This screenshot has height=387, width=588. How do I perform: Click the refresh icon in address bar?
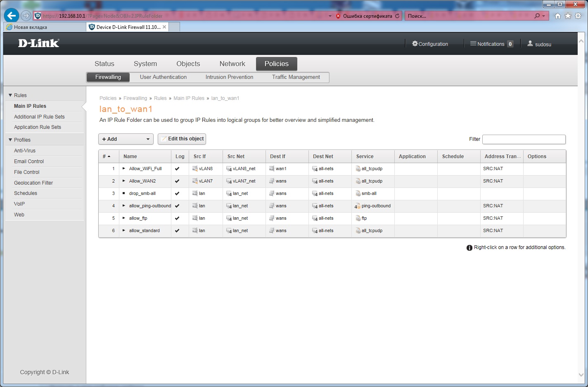(x=397, y=16)
